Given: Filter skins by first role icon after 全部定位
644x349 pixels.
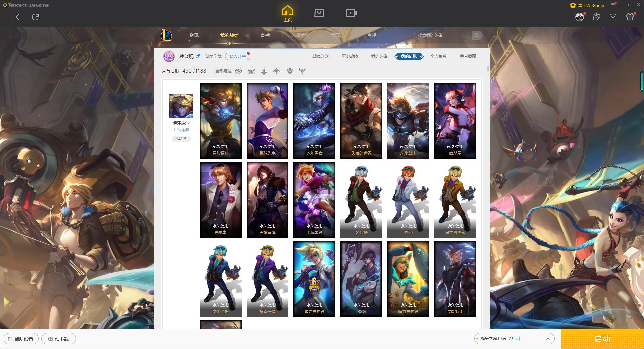Looking at the screenshot, I should (238, 71).
